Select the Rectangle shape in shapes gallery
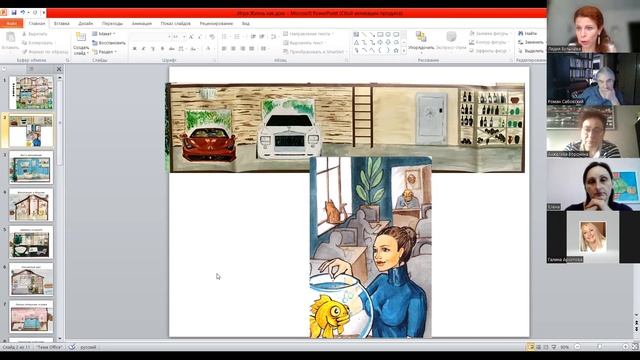The image size is (640, 360). 380,34
